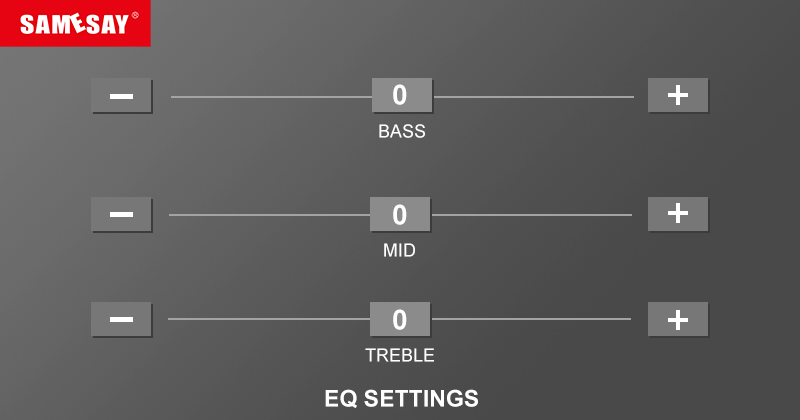Click the MID slider track right of handle
Screen dimensions: 800x420
point(531,215)
